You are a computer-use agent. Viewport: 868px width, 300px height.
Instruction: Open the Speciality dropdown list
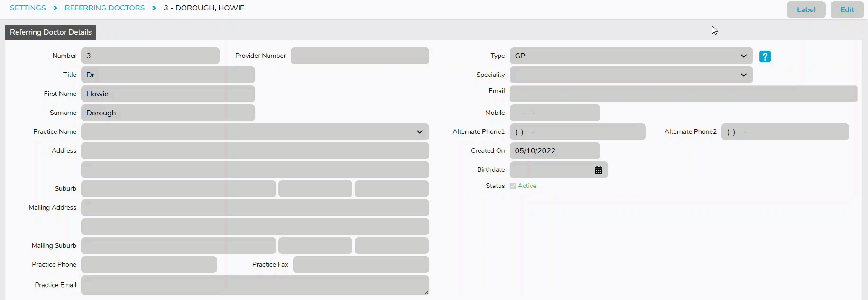coord(631,75)
